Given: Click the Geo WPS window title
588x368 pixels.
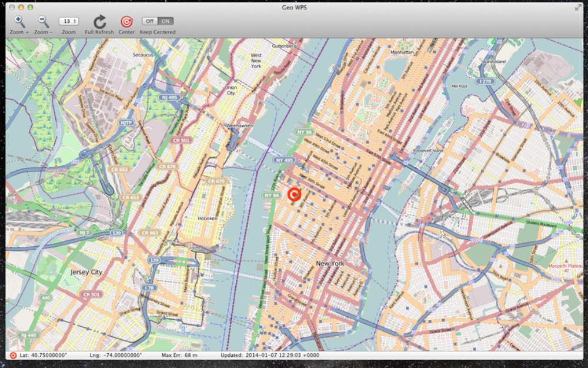Looking at the screenshot, I should 294,7.
